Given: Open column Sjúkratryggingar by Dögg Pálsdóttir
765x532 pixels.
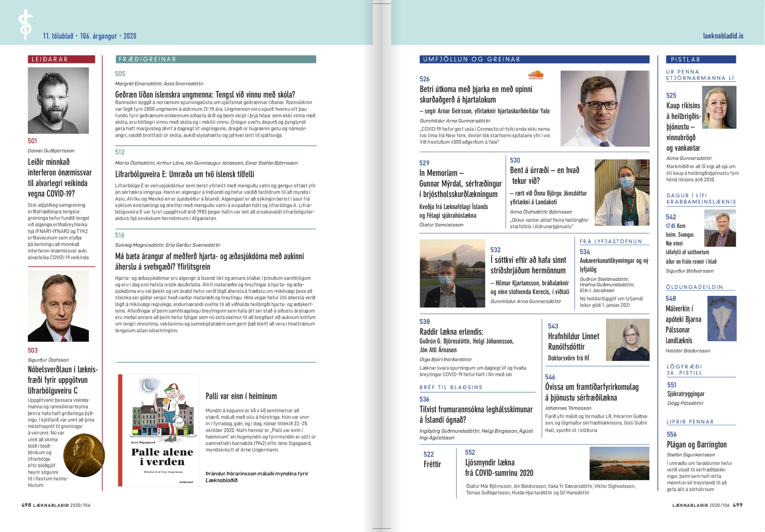Looking at the screenshot, I should tap(686, 393).
